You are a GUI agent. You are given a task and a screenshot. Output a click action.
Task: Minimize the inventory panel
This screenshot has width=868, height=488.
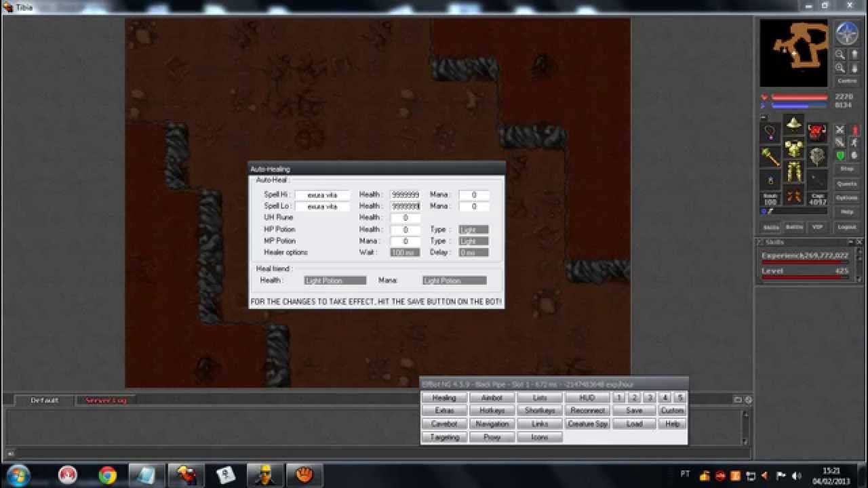pos(763,118)
